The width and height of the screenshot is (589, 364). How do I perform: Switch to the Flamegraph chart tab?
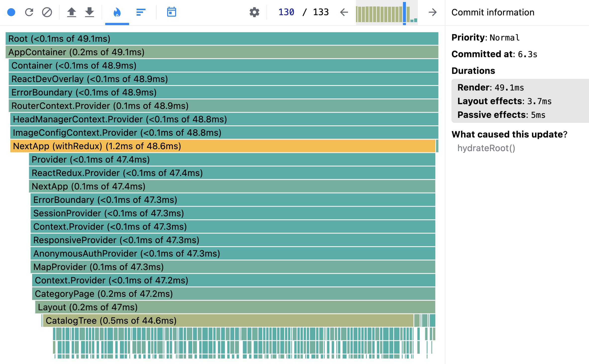[117, 12]
